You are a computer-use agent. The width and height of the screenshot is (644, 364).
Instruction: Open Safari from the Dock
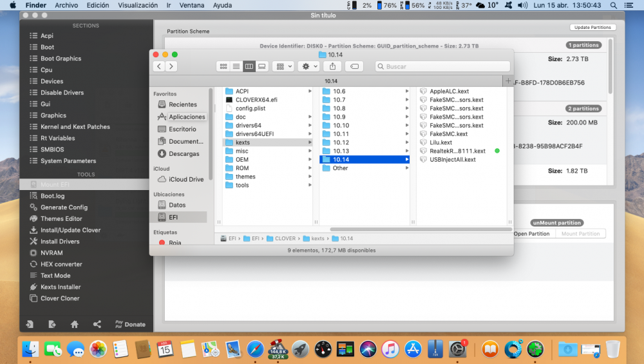(x=255, y=349)
